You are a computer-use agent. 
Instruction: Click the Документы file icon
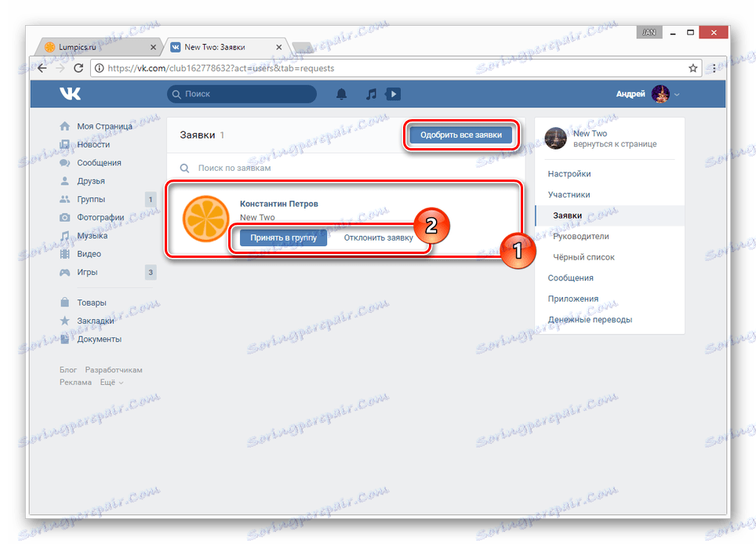pos(64,339)
